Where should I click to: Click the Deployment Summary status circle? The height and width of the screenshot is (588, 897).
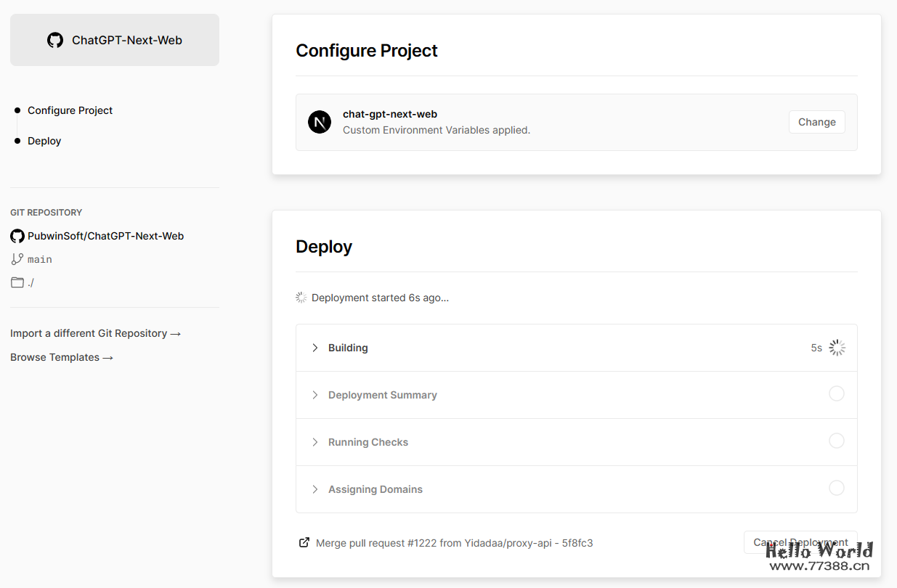837,393
